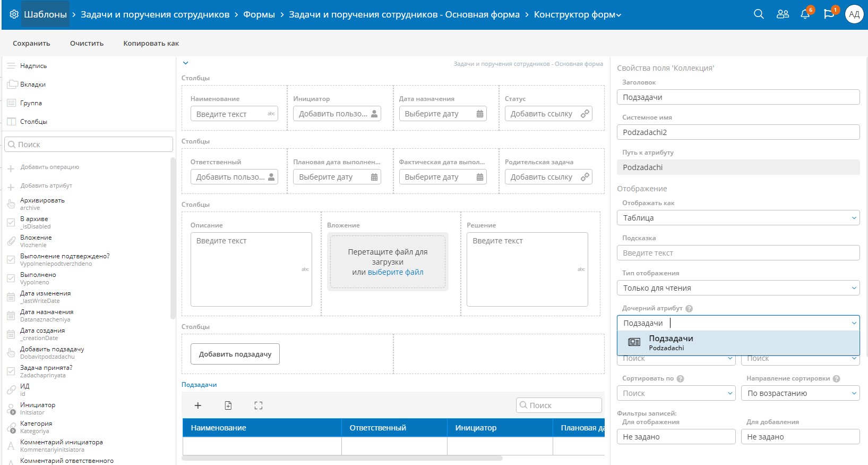Select Группа element in the palette
Viewport: 868px width, 465px height.
pos(31,103)
